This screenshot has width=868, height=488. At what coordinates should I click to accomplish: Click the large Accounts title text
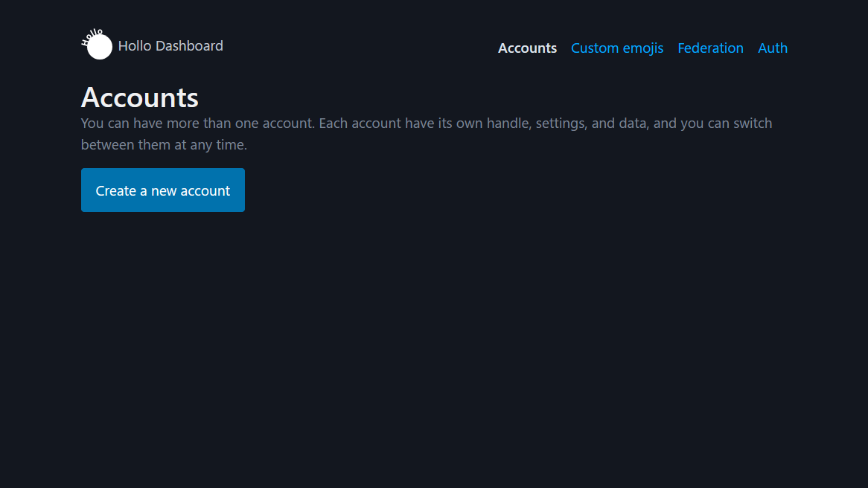(140, 97)
